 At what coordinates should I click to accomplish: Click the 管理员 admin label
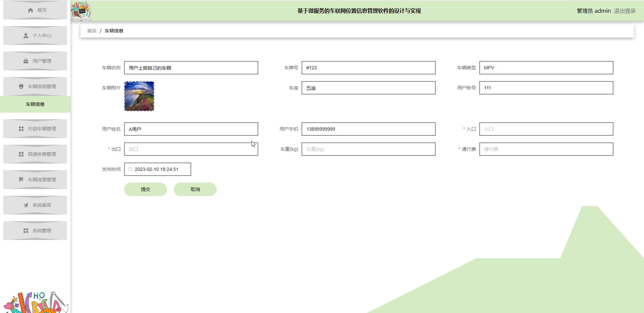click(594, 11)
